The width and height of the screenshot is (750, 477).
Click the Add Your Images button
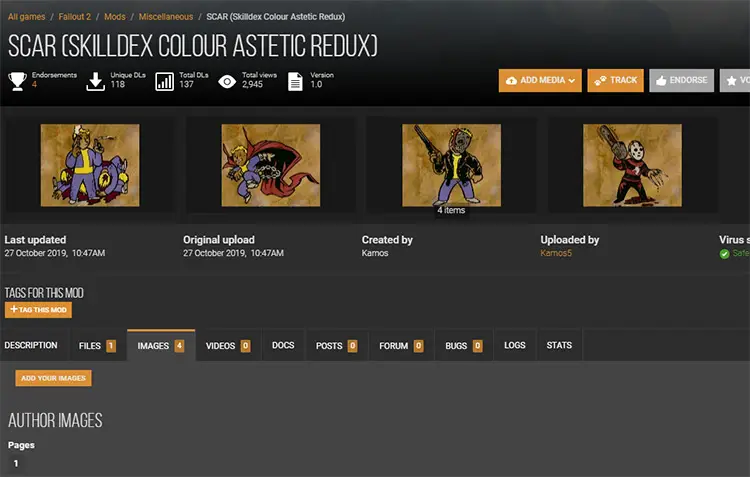click(x=53, y=378)
